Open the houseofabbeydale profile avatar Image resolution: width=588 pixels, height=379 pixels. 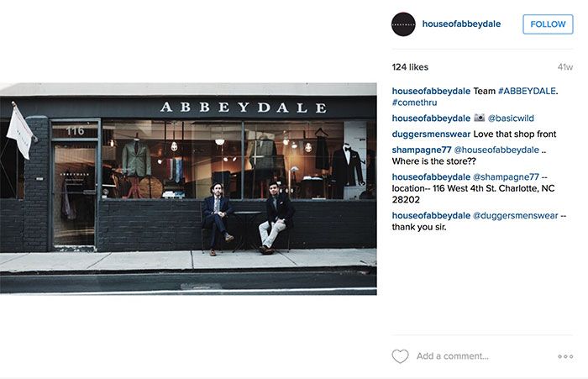coord(403,24)
